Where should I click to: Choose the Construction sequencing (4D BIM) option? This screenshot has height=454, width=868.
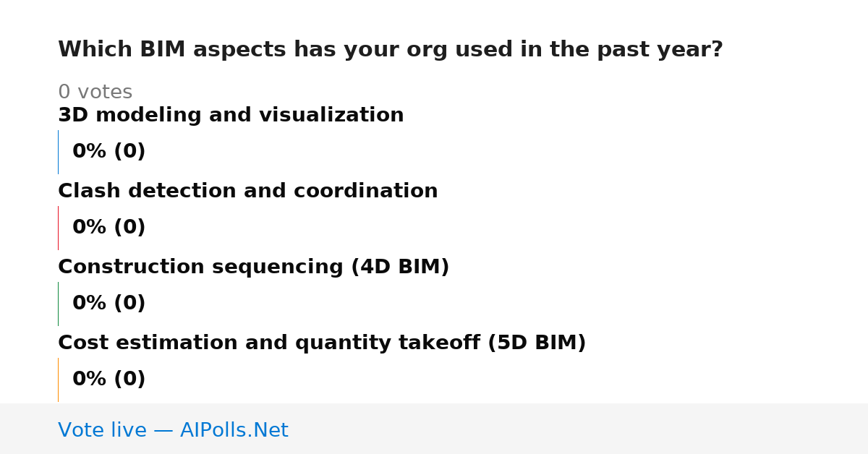pyautogui.click(x=254, y=267)
